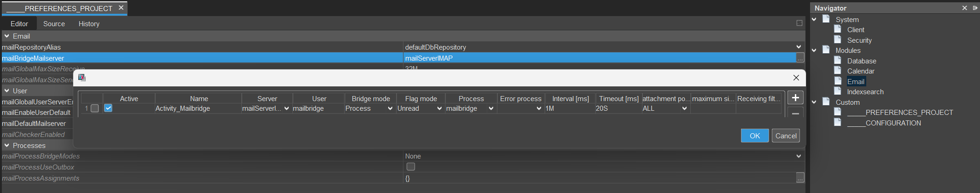
Task: Switch to the History tab
Action: (x=89, y=24)
